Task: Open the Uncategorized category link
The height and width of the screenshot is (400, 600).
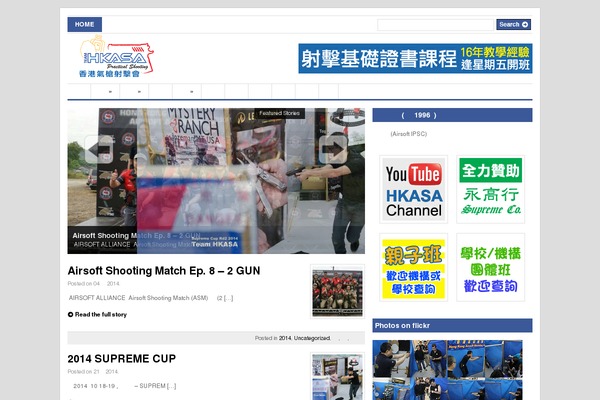Action: click(311, 338)
